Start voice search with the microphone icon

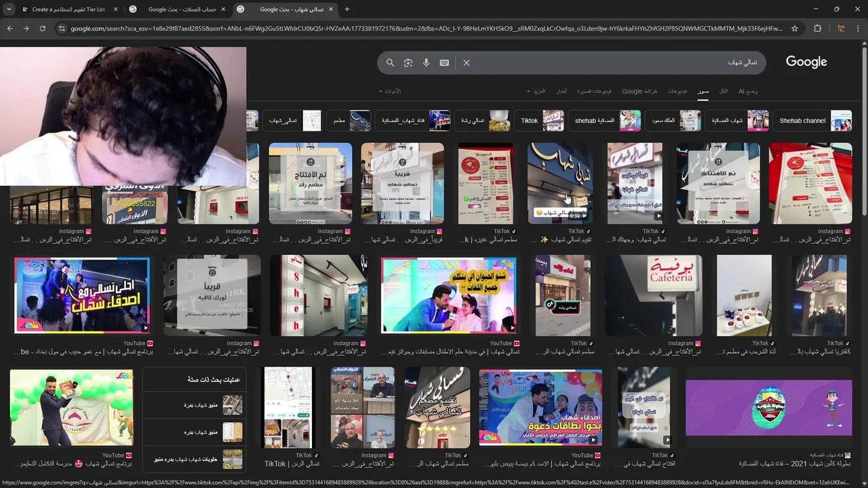[x=426, y=62]
